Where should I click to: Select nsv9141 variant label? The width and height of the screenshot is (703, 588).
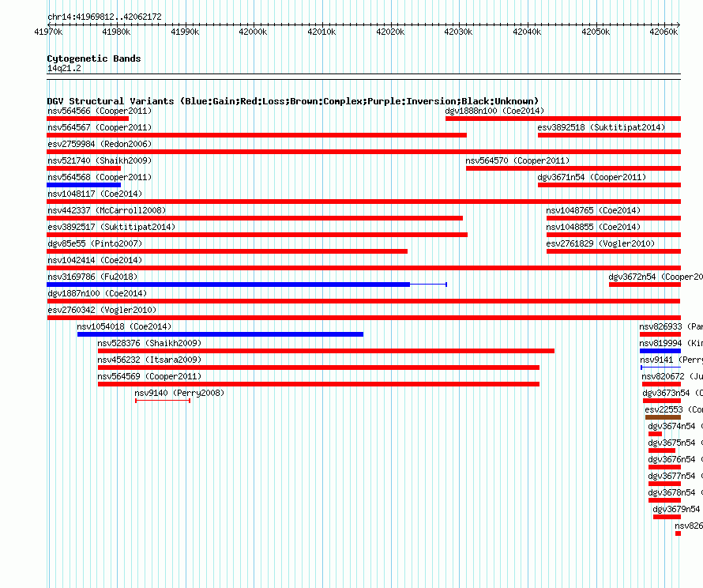671,360
